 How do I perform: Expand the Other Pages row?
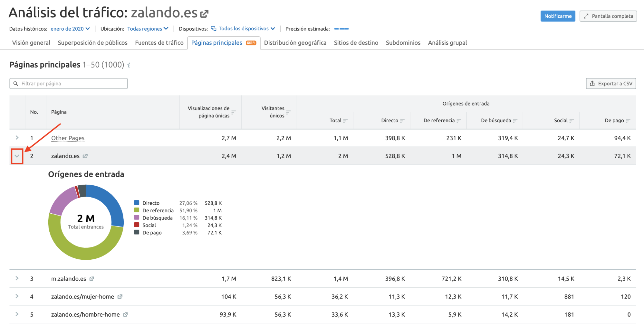tap(17, 138)
